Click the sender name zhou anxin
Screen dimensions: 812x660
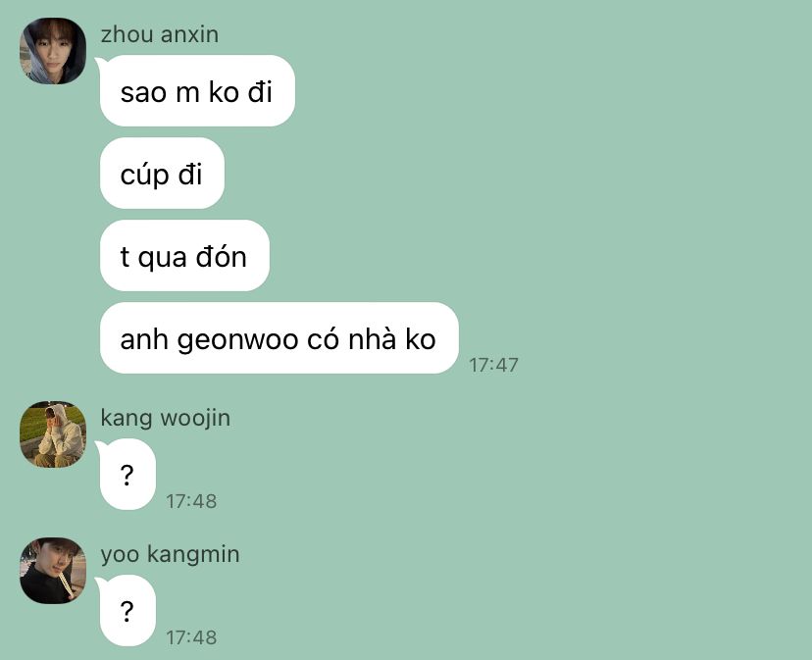pyautogui.click(x=160, y=34)
